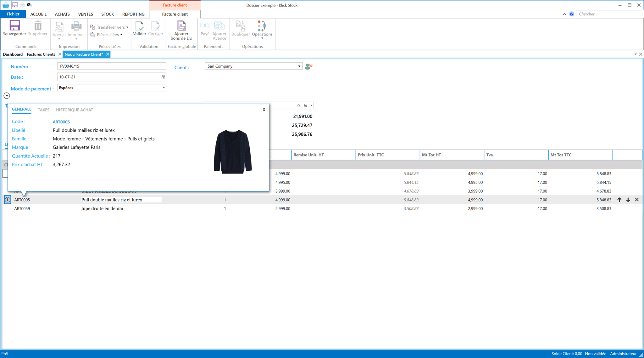Image resolution: width=644 pixels, height=358 pixels.
Task: Close the article details popup
Action: click(x=264, y=110)
